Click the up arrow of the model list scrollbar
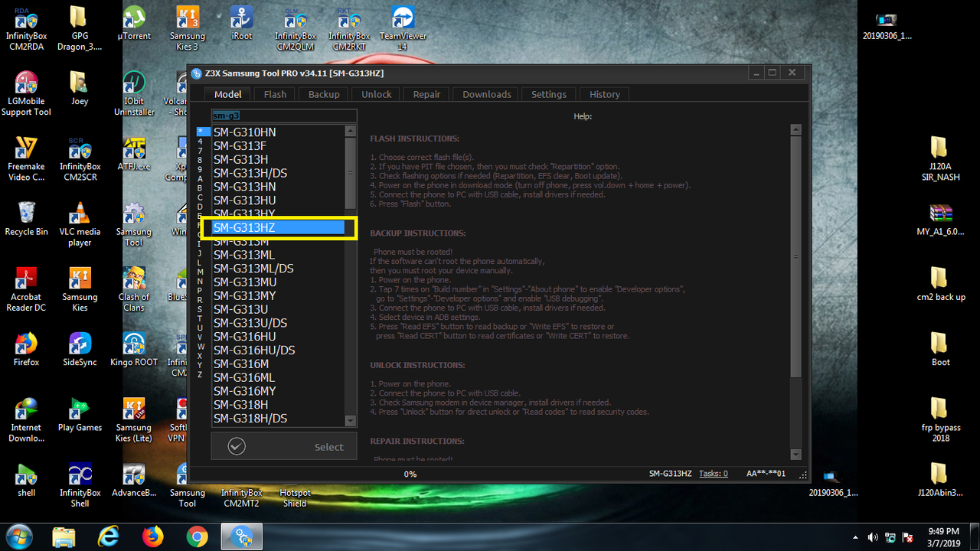The height and width of the screenshot is (551, 980). tap(351, 131)
